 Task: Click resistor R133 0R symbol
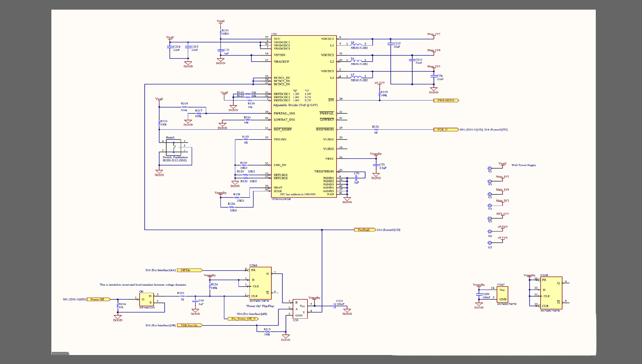pos(246,140)
